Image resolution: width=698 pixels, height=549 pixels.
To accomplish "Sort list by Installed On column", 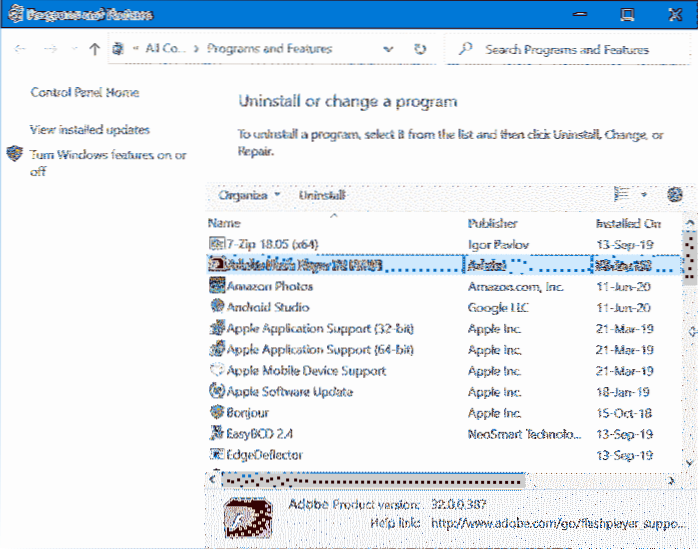I will (628, 223).
